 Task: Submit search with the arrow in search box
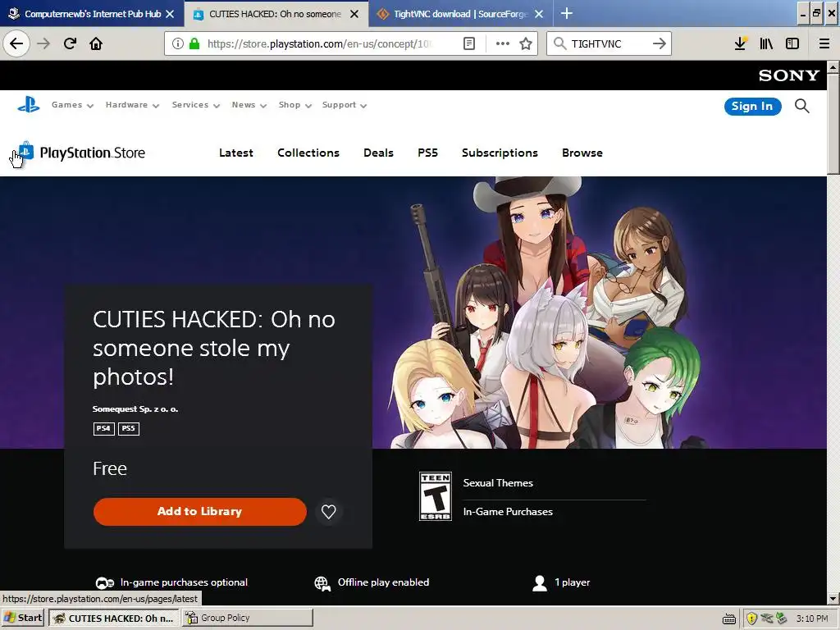[660, 43]
